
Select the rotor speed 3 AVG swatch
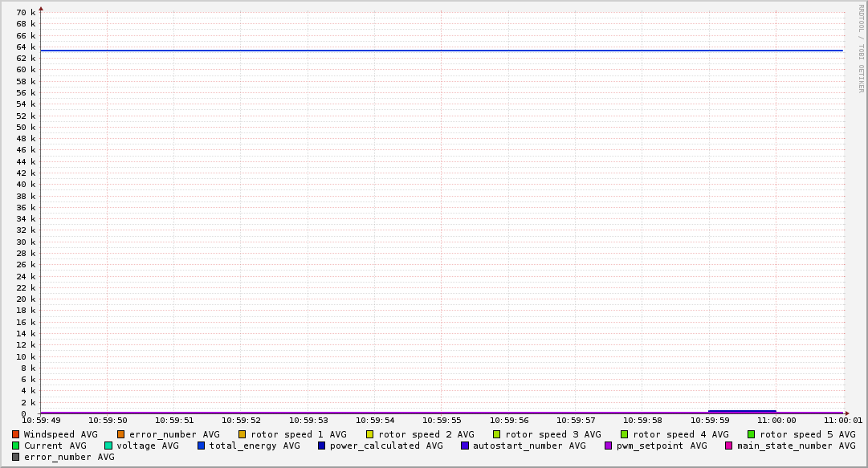497,434
